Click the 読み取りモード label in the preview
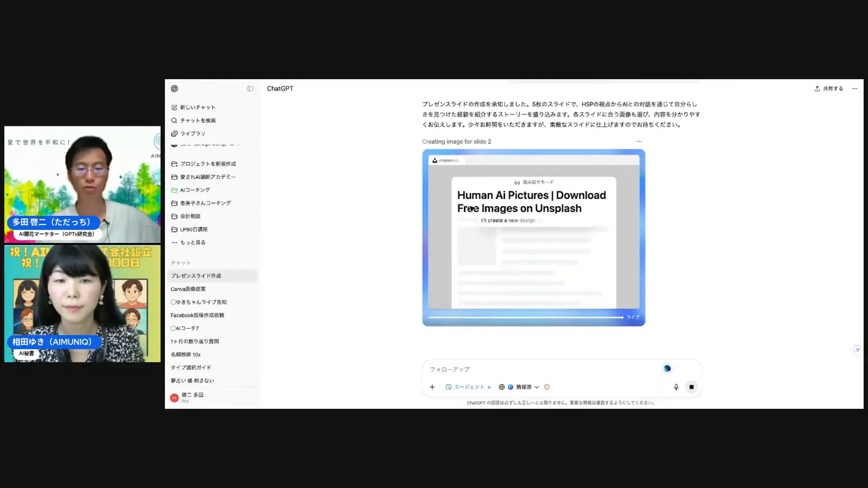Screen dimensions: 868x488 click(x=534, y=182)
